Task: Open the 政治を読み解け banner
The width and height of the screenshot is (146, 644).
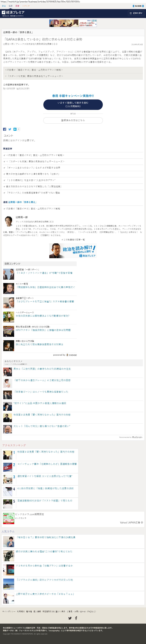Action: (x=73, y=251)
